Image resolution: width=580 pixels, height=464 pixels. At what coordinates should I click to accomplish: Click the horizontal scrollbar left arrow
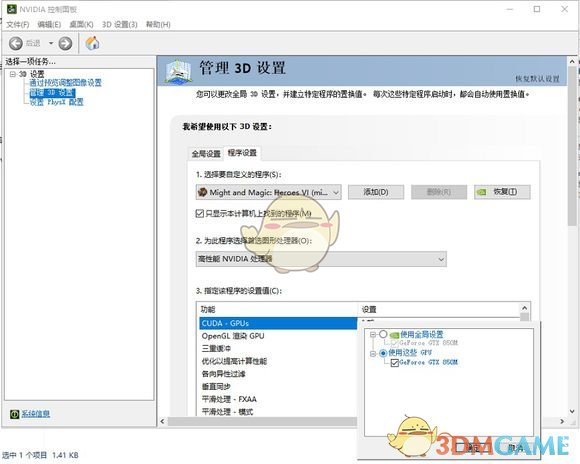pyautogui.click(x=162, y=421)
